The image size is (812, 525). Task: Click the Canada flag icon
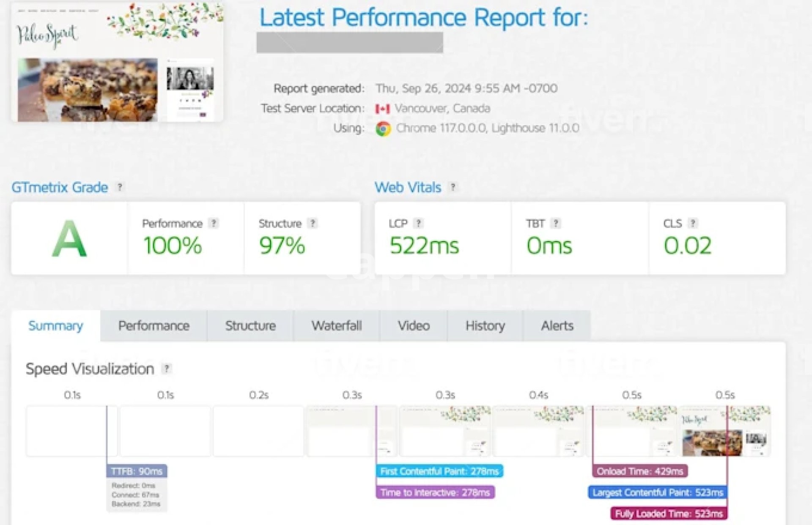[x=382, y=109]
